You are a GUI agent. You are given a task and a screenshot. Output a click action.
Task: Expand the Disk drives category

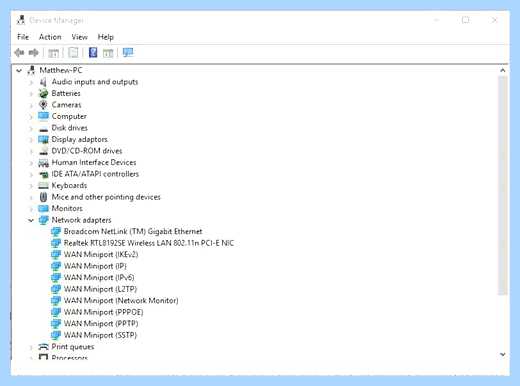(31, 128)
